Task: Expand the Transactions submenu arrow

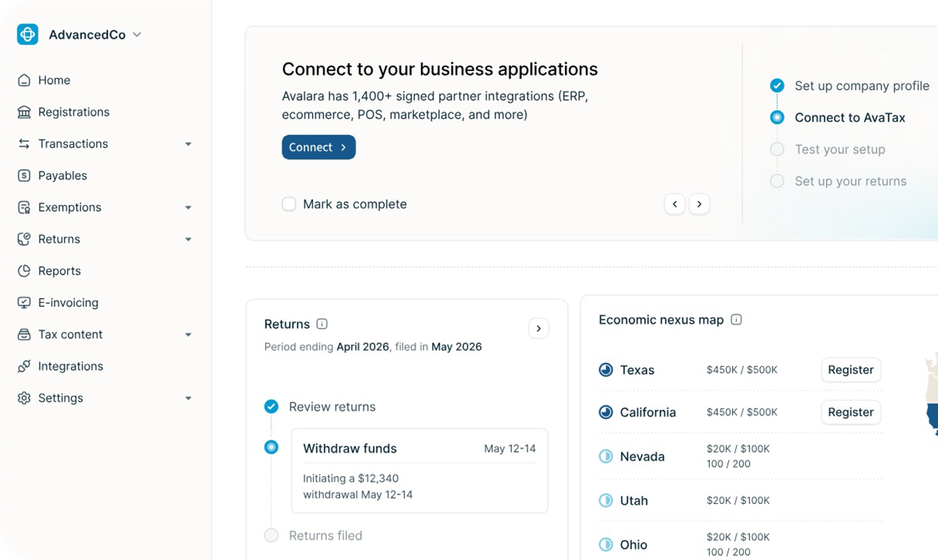Action: [x=188, y=144]
